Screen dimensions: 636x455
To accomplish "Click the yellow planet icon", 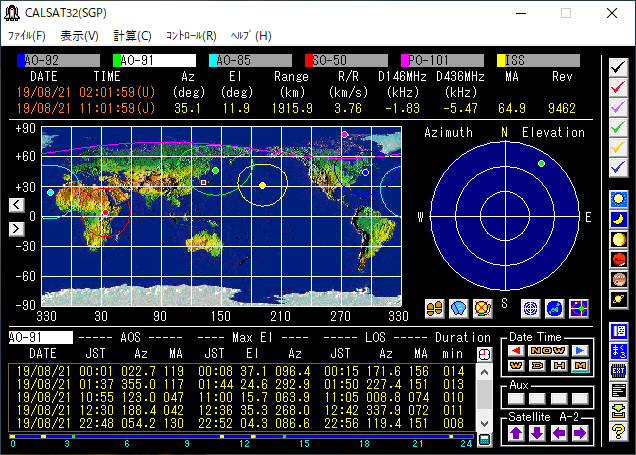I will pyautogui.click(x=619, y=239).
